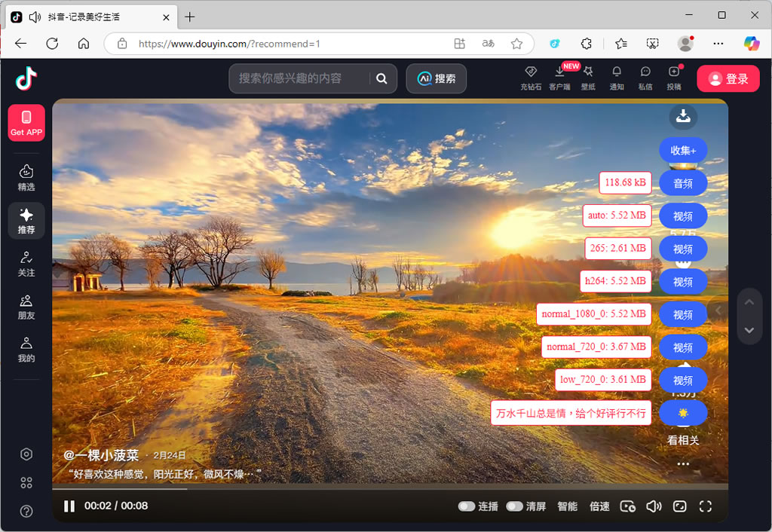Viewport: 772px width, 532px height.
Task: Open the 关注 following tab
Action: pos(26,264)
